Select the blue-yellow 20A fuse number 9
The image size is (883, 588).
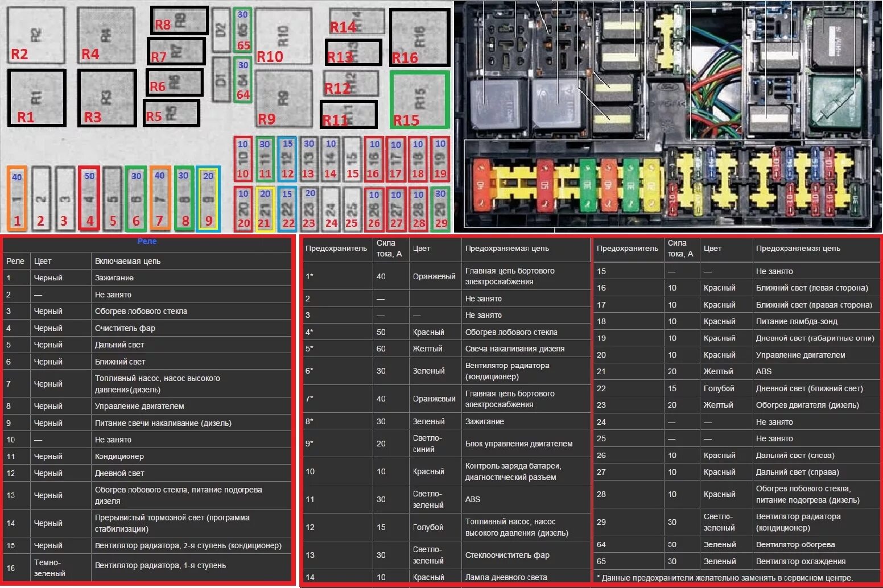coord(208,198)
